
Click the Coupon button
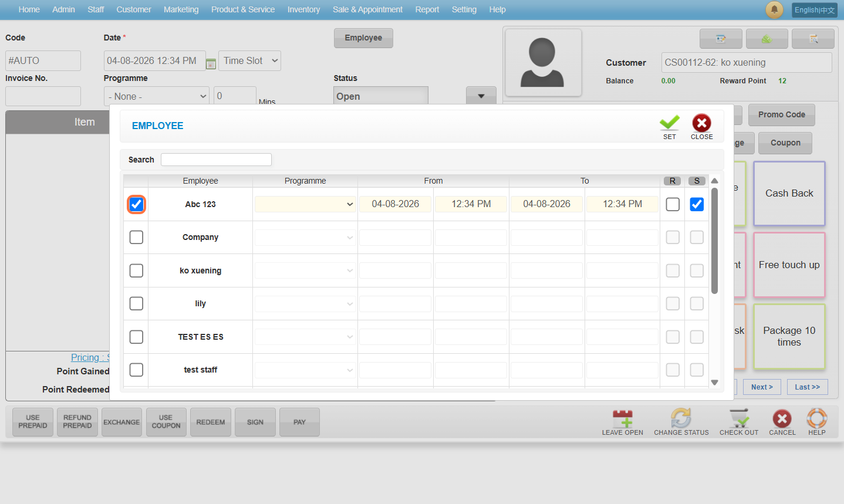785,143
